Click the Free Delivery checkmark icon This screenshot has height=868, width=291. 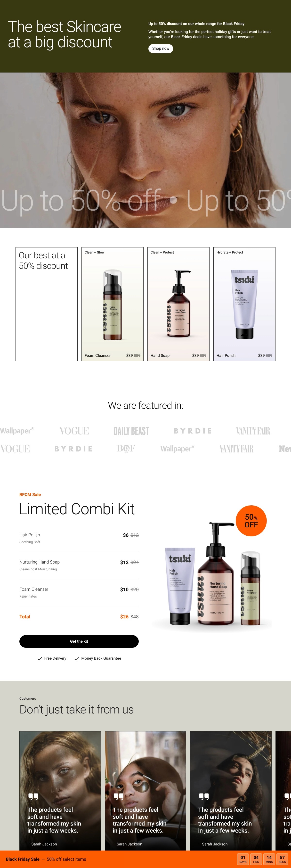tap(40, 658)
